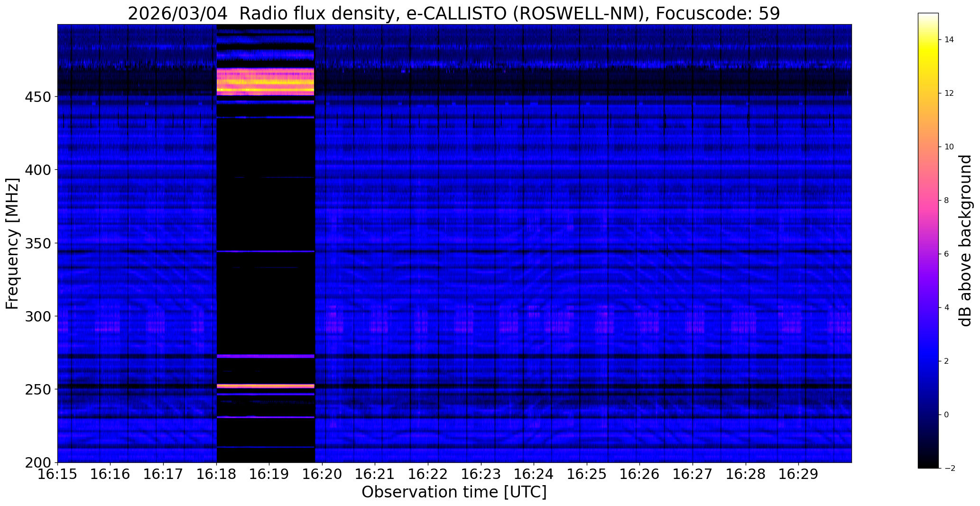Click the 16:21 time tick label

tap(375, 474)
